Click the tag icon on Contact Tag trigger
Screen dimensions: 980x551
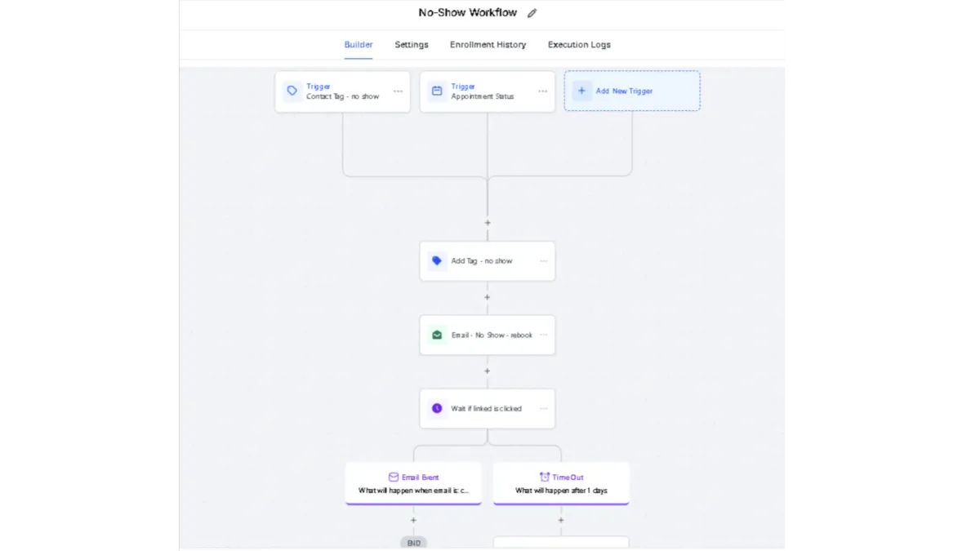[292, 91]
